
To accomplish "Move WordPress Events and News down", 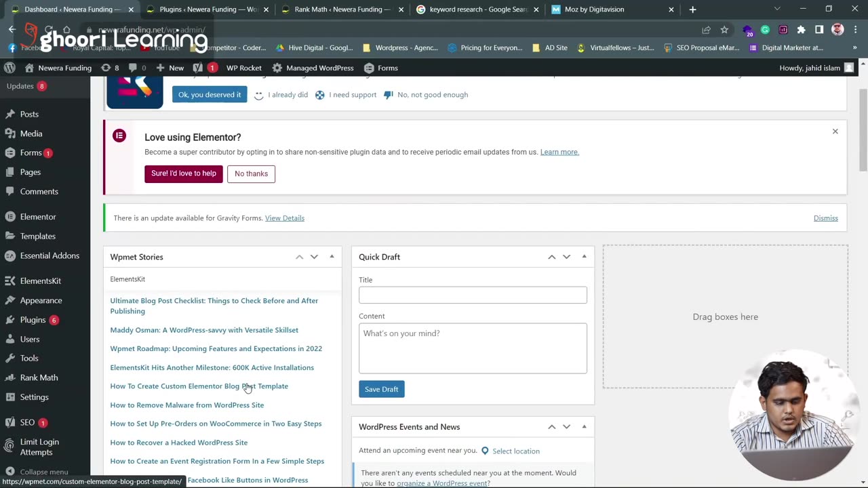I will 566,427.
